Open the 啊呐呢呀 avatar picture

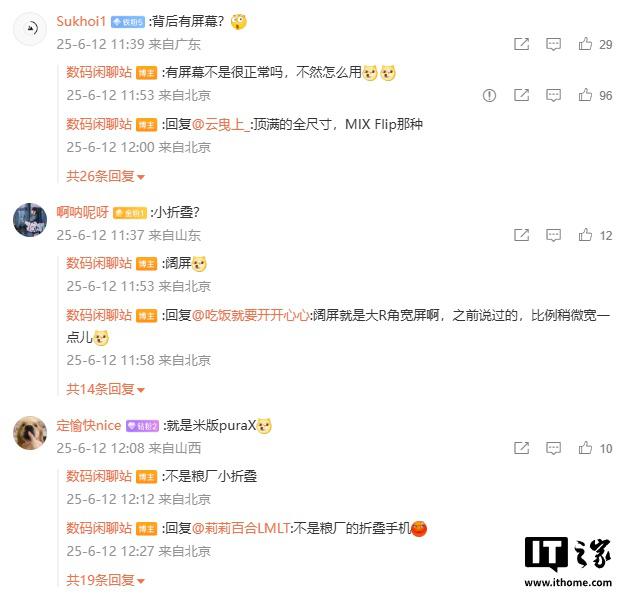tap(30, 220)
